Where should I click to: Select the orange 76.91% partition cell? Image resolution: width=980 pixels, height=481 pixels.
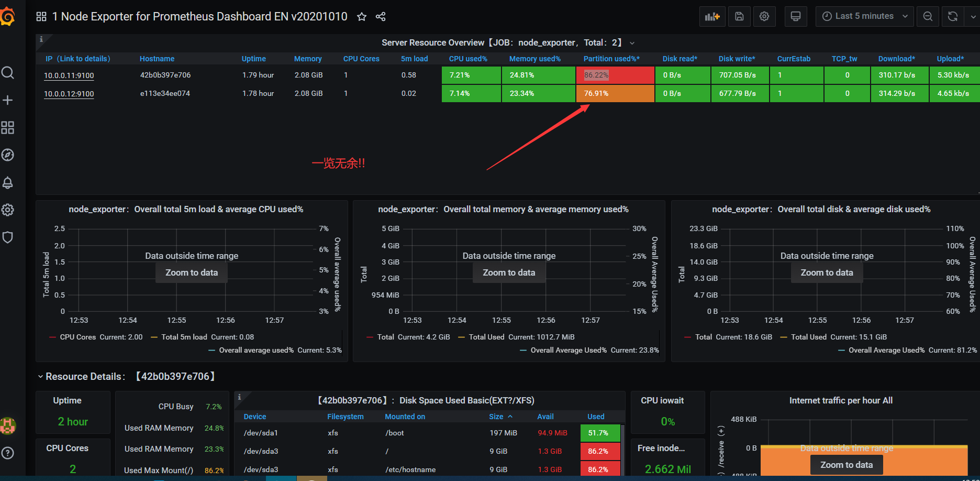pos(615,93)
